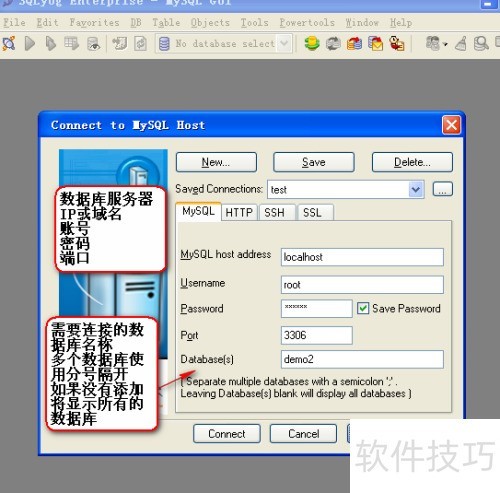Click the Password input field

click(x=317, y=308)
